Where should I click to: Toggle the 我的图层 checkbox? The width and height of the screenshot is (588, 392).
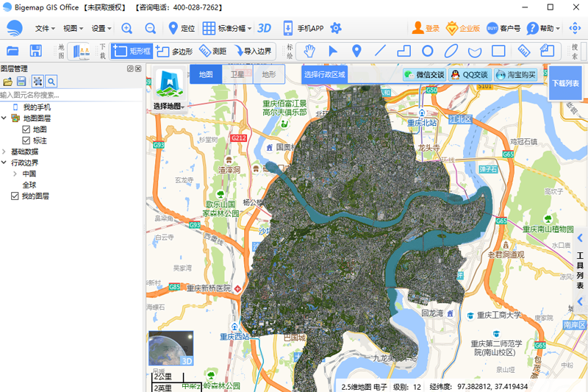tap(15, 196)
